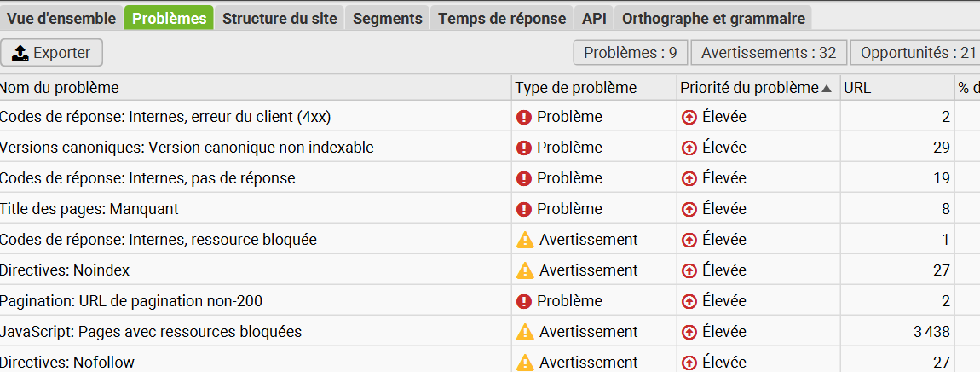This screenshot has height=372, width=980.
Task: Switch to Orthographe et grammaire tab
Action: [713, 18]
